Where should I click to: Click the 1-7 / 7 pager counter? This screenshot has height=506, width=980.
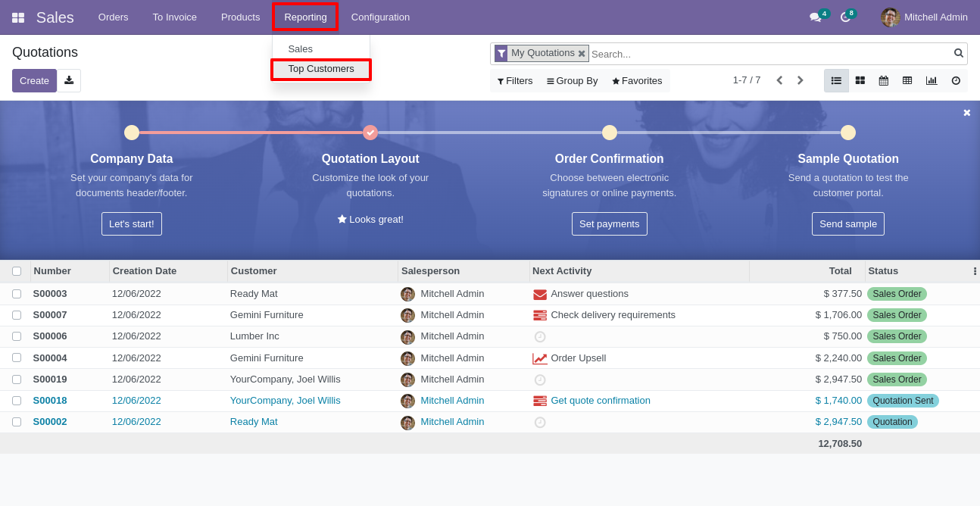pos(747,80)
